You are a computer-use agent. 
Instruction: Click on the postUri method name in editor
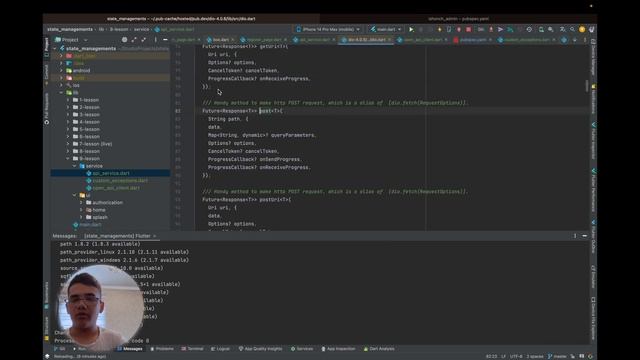coord(271,200)
